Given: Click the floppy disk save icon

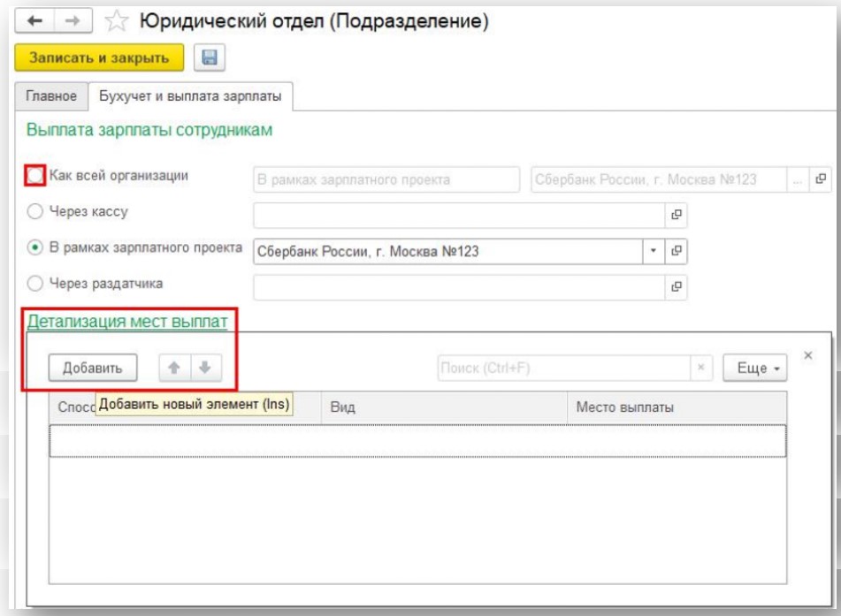Looking at the screenshot, I should (210, 58).
